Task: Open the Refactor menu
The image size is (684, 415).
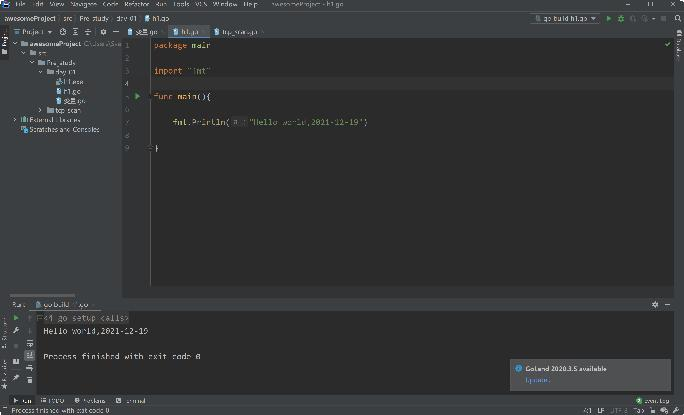Action: [x=136, y=4]
